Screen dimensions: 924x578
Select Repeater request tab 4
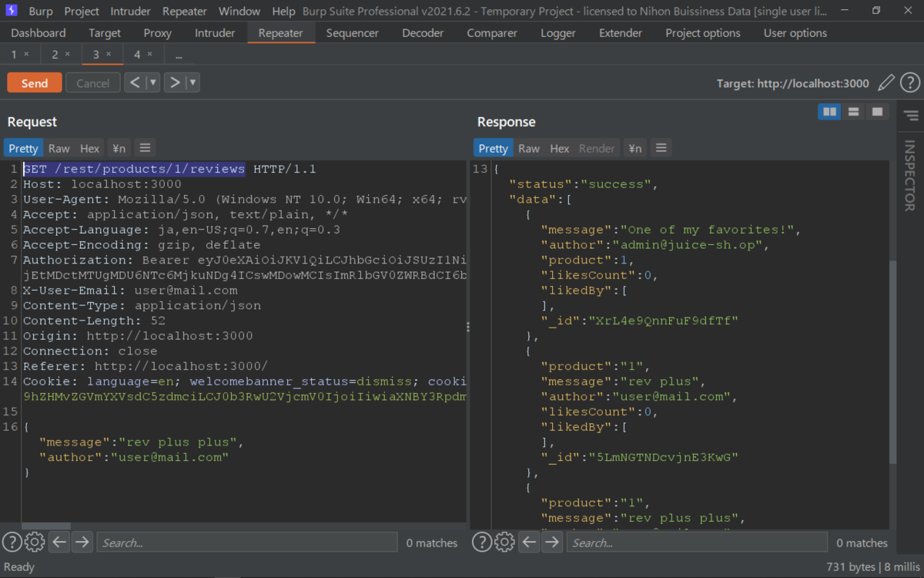click(x=137, y=54)
